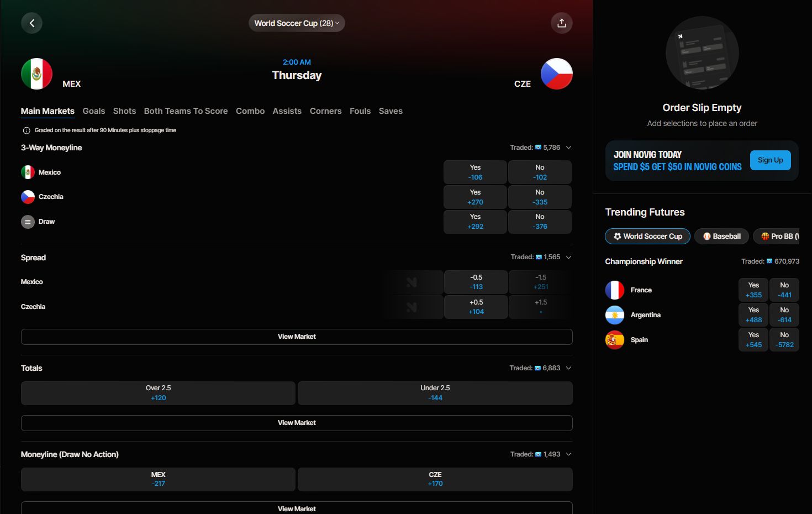Open the Saves tab

coord(391,111)
